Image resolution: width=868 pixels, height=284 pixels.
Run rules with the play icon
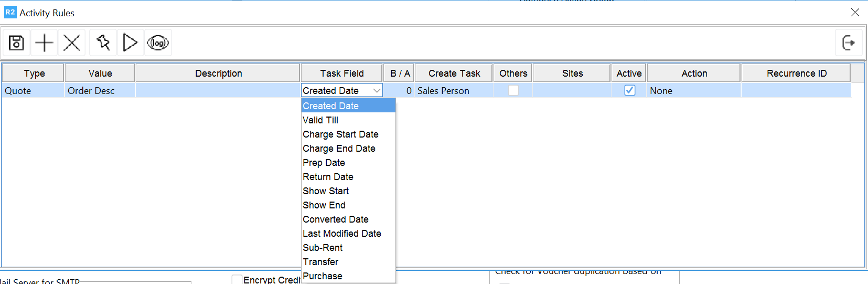coord(130,43)
